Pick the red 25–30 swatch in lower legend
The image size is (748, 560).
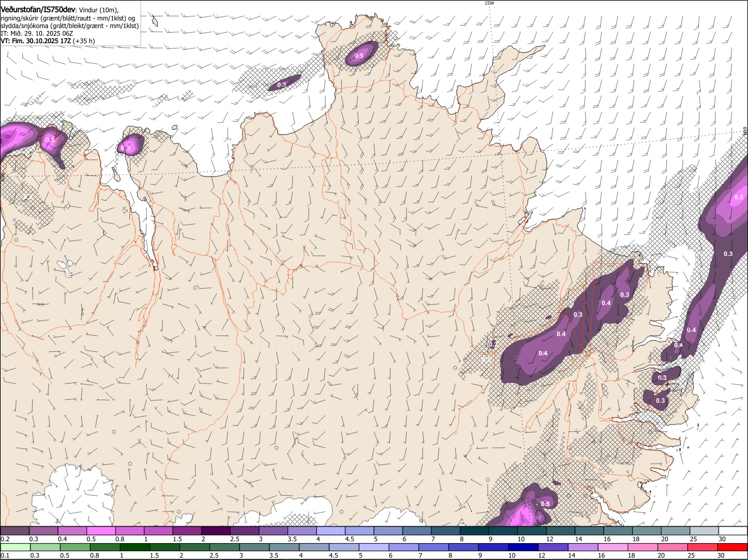701,547
